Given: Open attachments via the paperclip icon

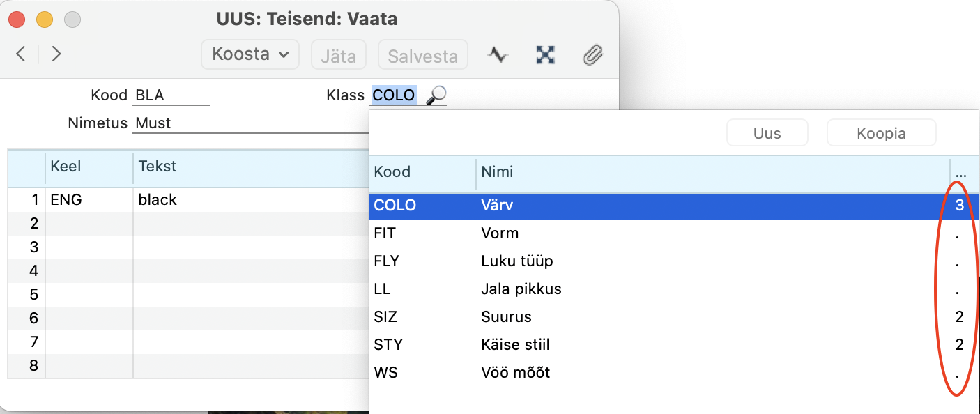Looking at the screenshot, I should tap(592, 54).
